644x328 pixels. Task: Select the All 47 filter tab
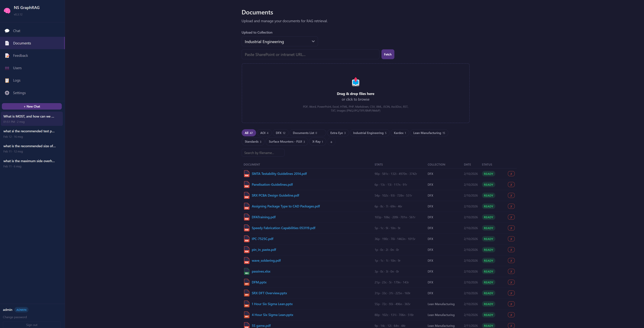click(248, 133)
